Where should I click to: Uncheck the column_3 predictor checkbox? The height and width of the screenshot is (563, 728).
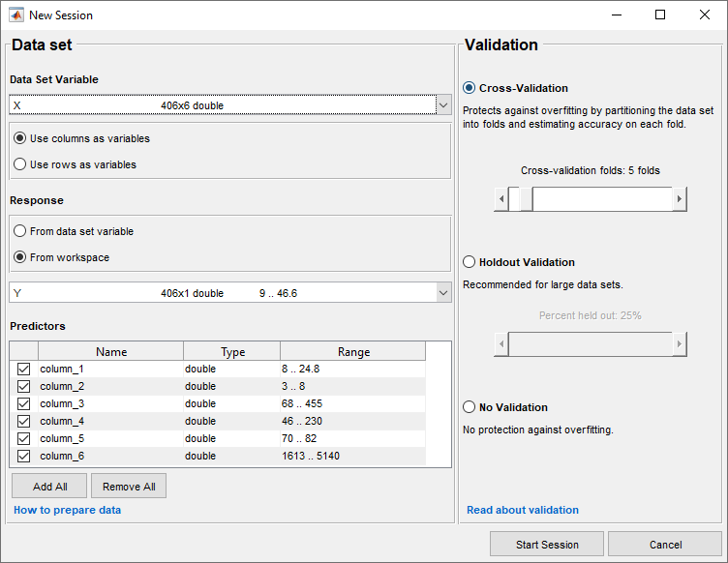coord(24,404)
